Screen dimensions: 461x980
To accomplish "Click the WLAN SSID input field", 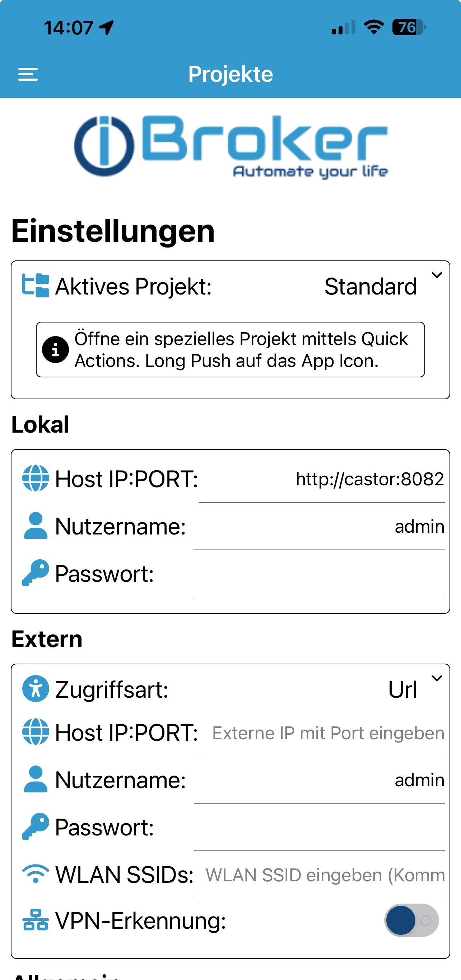I will click(x=320, y=875).
